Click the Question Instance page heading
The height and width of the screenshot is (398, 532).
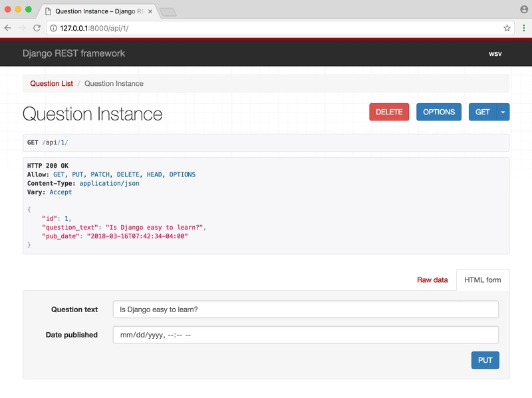coord(92,114)
